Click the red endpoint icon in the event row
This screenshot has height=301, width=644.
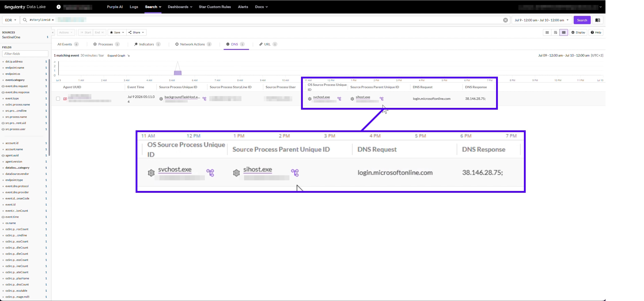tap(65, 99)
